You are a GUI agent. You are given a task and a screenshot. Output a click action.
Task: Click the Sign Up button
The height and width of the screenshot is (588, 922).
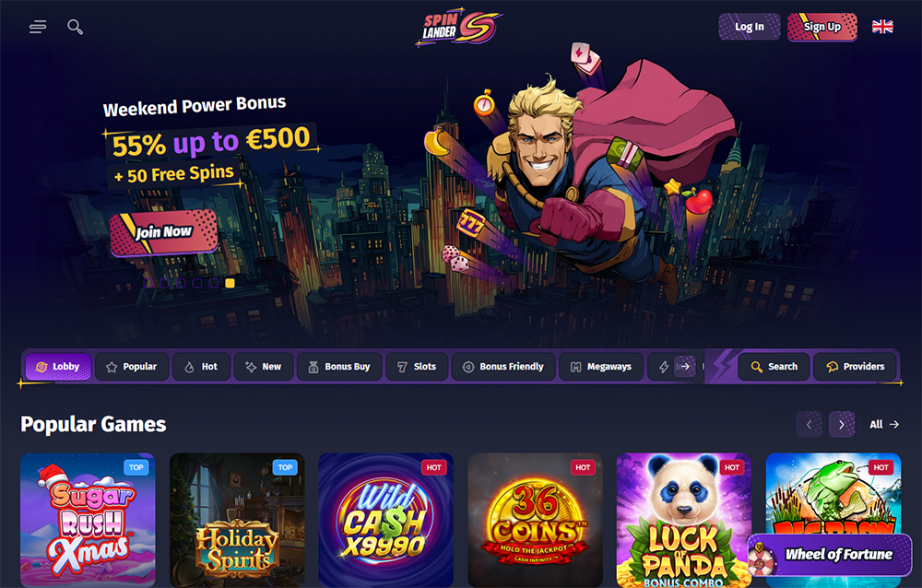click(822, 27)
